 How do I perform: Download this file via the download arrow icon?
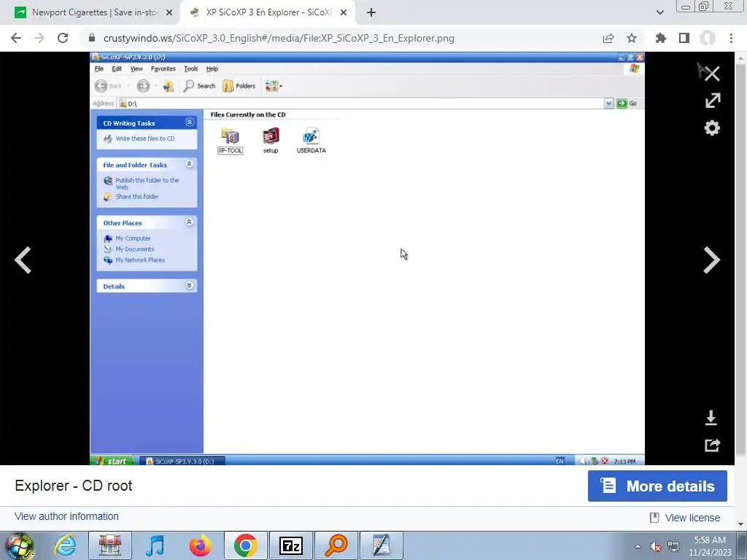point(711,418)
